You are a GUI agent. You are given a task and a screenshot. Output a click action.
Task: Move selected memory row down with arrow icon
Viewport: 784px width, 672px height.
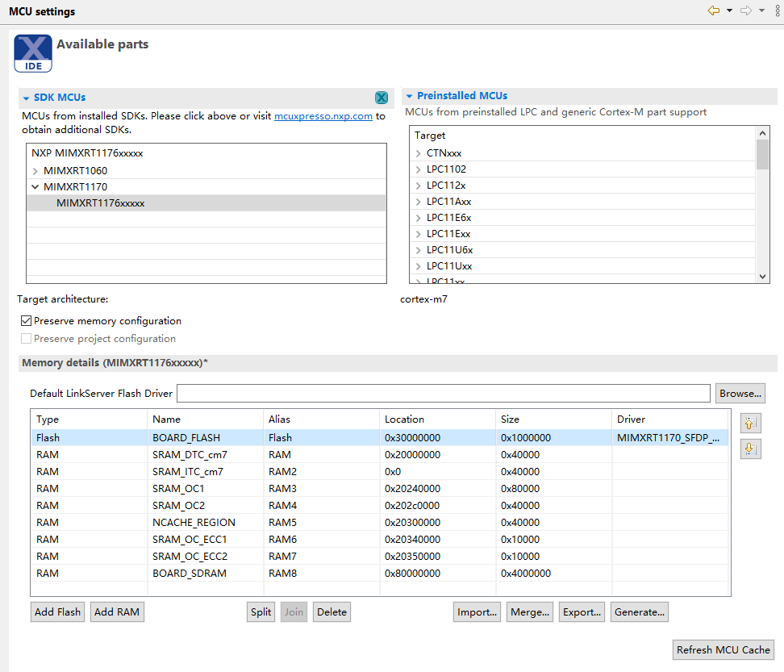point(750,449)
